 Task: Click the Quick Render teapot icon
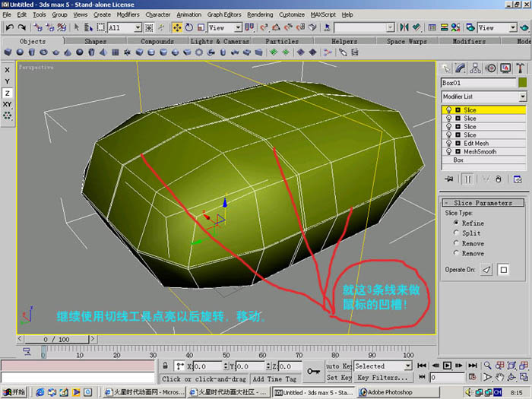[524, 27]
